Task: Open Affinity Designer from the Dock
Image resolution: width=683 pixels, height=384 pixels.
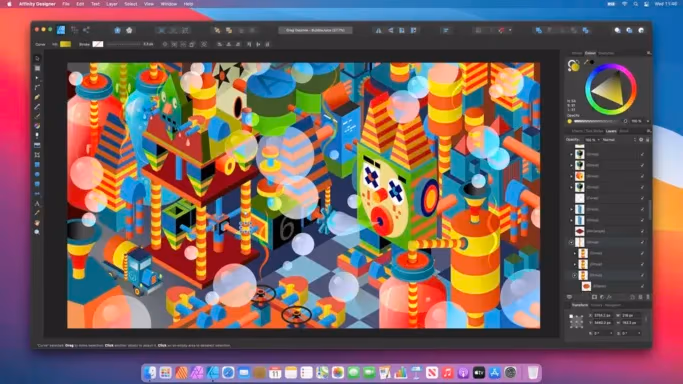Action: [213, 373]
